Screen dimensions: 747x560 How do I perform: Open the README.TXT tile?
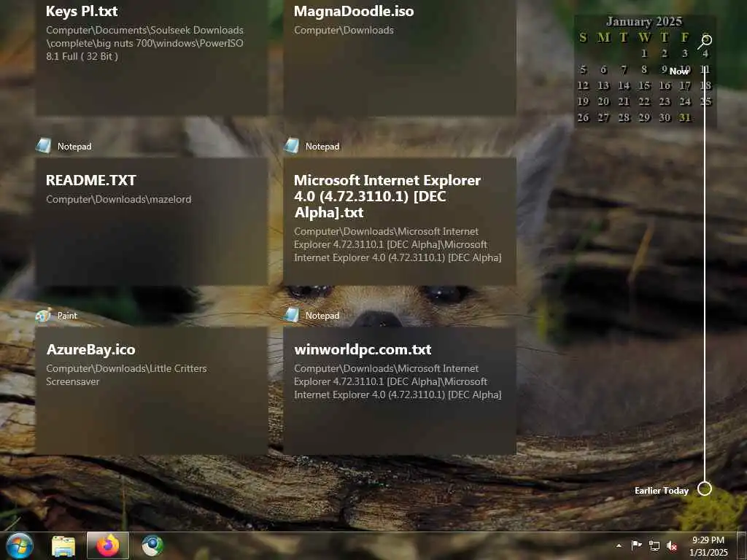[x=152, y=222]
